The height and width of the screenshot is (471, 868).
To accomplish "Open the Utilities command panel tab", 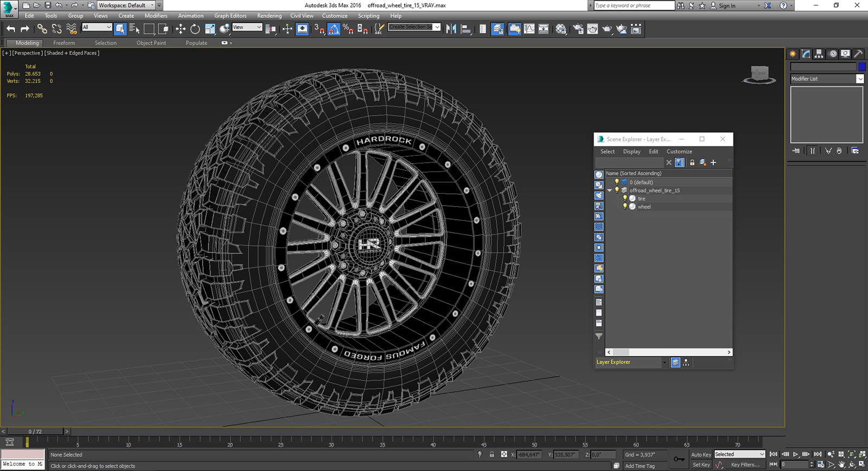I will tap(858, 53).
